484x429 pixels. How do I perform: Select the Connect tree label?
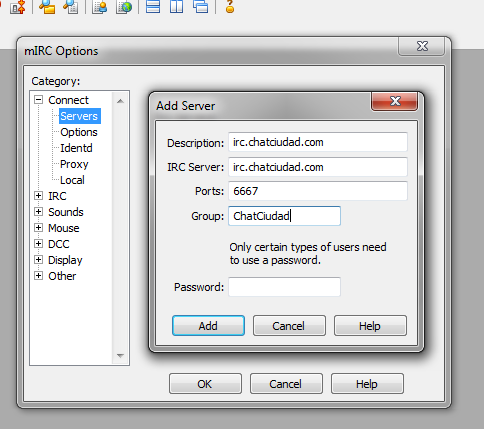[68, 100]
